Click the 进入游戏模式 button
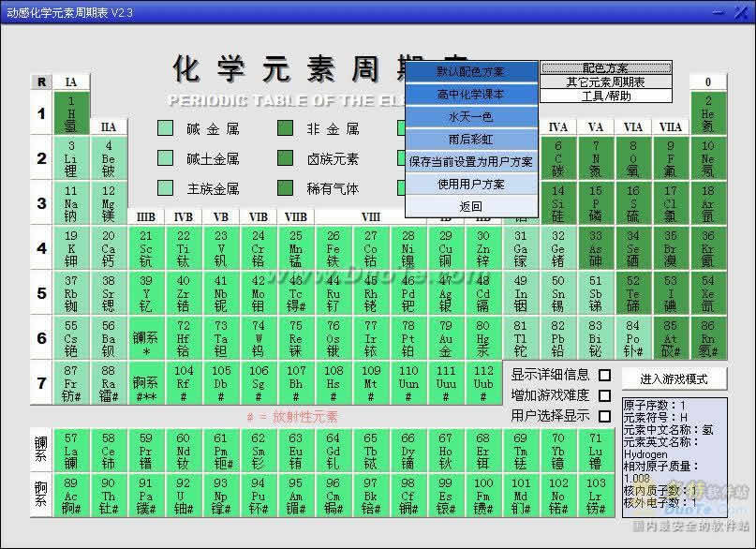The height and width of the screenshot is (549, 756). coord(674,379)
